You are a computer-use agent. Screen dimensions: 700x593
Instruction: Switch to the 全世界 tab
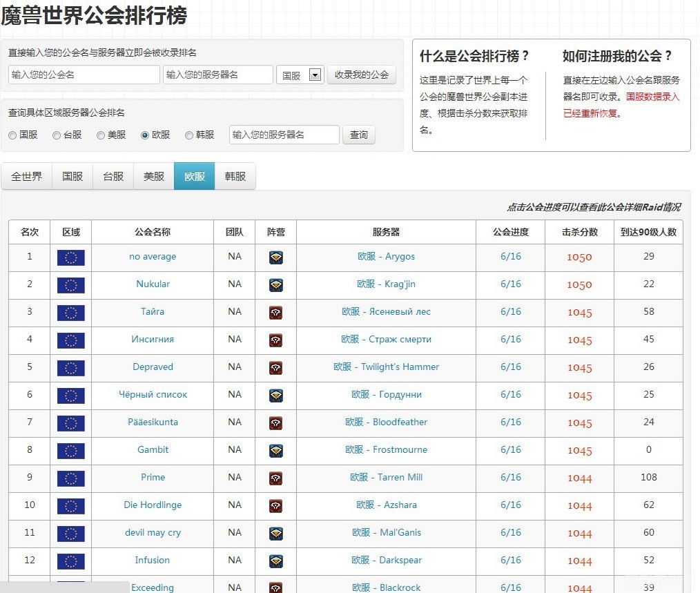tap(26, 176)
